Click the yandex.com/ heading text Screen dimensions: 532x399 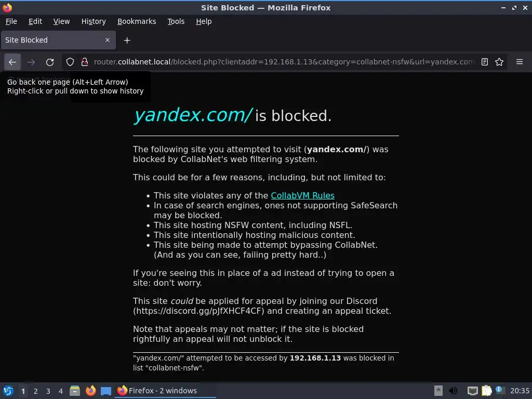pos(193,115)
